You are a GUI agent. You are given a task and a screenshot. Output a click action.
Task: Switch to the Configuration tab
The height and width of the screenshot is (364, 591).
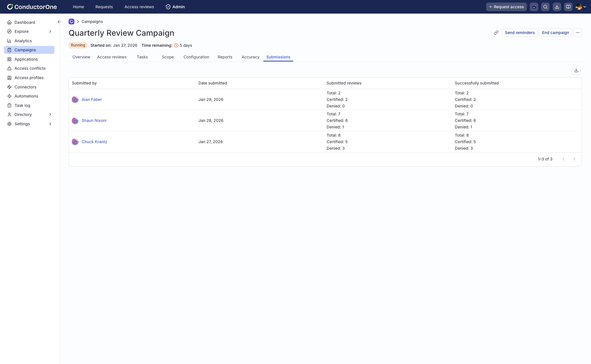click(196, 57)
